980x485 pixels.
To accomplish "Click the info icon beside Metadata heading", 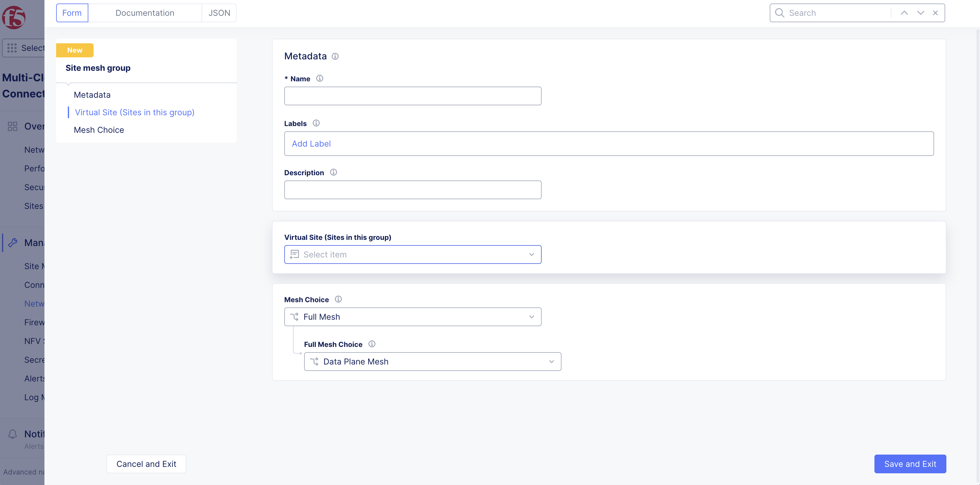I will point(335,56).
